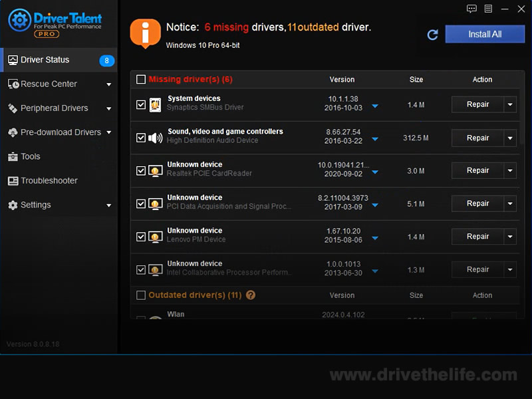
Task: Expand the Rescue Center submenu arrow
Action: [108, 84]
